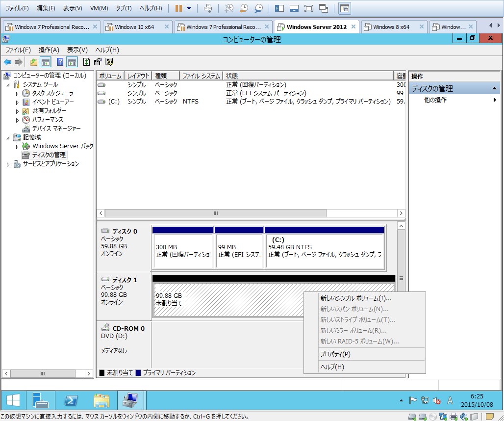The image size is (504, 421).
Task: Click the last icon in the Computer Management toolbar
Action: [x=109, y=62]
